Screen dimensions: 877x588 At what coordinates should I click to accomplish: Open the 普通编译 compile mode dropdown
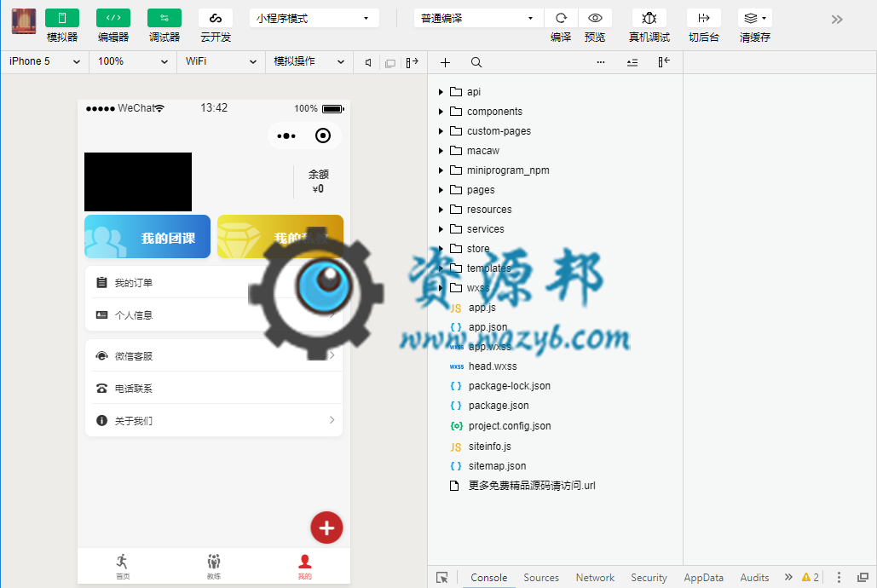pyautogui.click(x=478, y=19)
